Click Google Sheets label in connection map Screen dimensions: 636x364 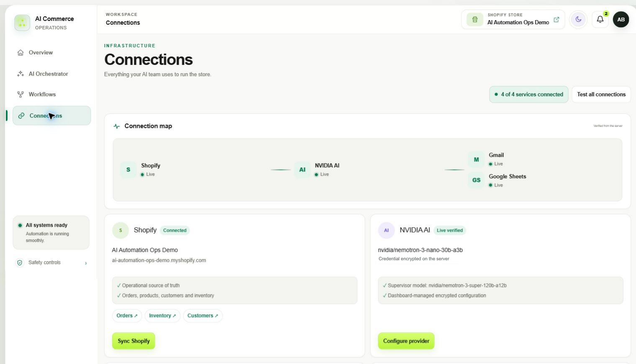point(508,177)
